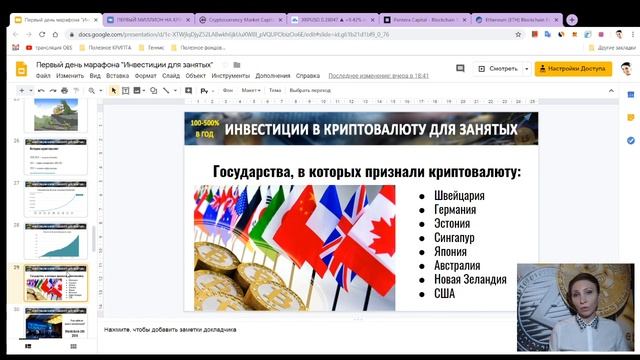Click the new slide plus button

click(x=22, y=90)
